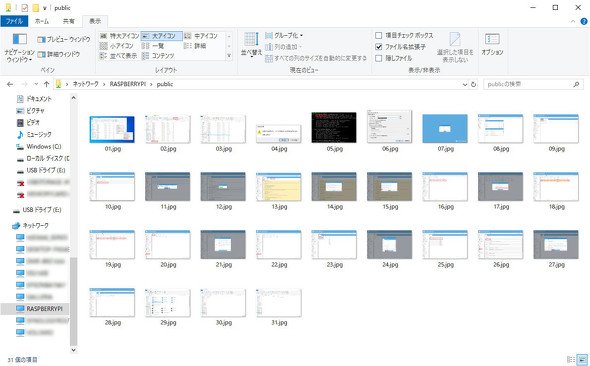Select ビデオ in the sidebar
This screenshot has width=590, height=366.
[28, 123]
